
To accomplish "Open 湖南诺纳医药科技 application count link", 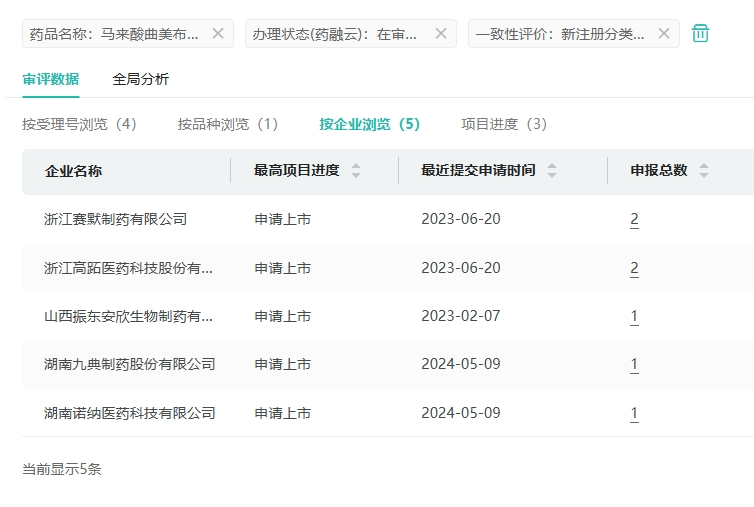I will tap(634, 413).
